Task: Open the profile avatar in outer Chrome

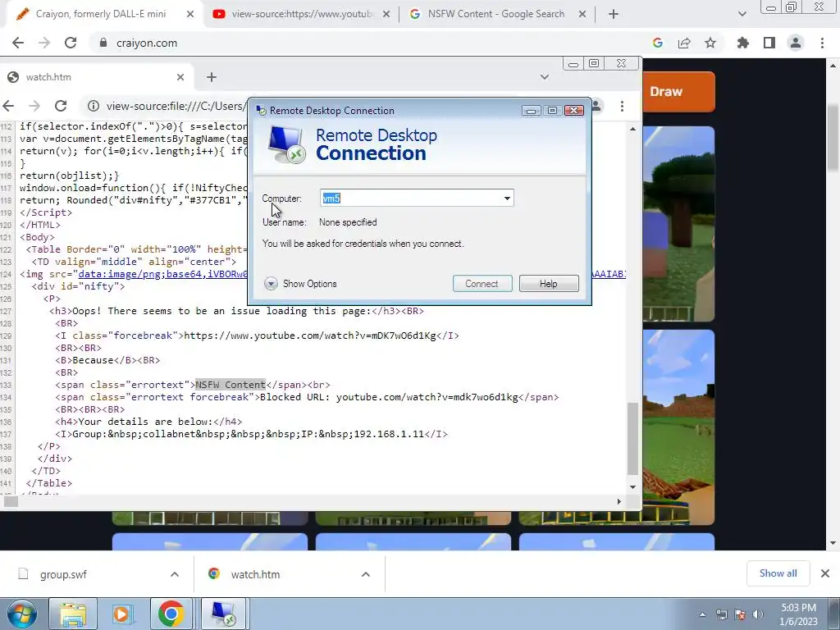Action: tap(796, 43)
